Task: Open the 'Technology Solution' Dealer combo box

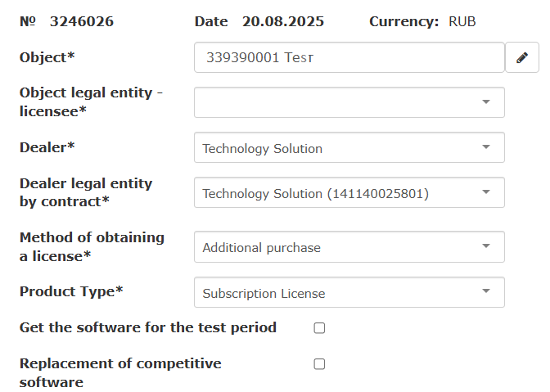Action: 336,148
